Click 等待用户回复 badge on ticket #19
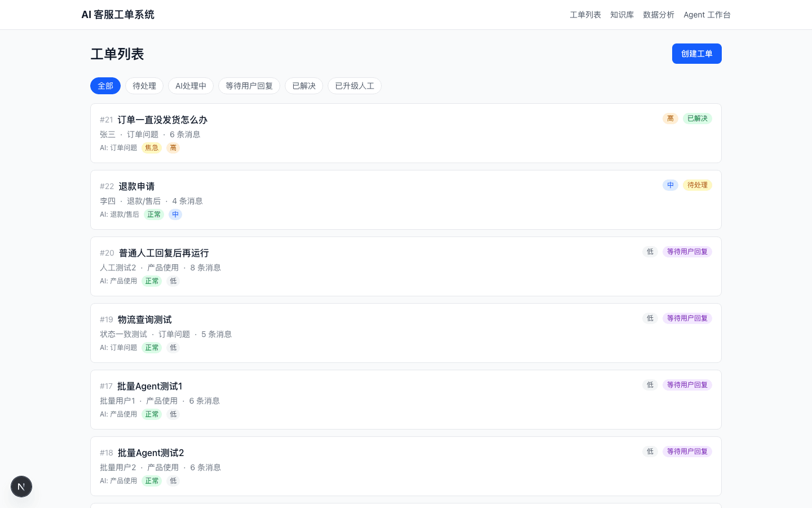This screenshot has height=508, width=812. click(x=687, y=318)
